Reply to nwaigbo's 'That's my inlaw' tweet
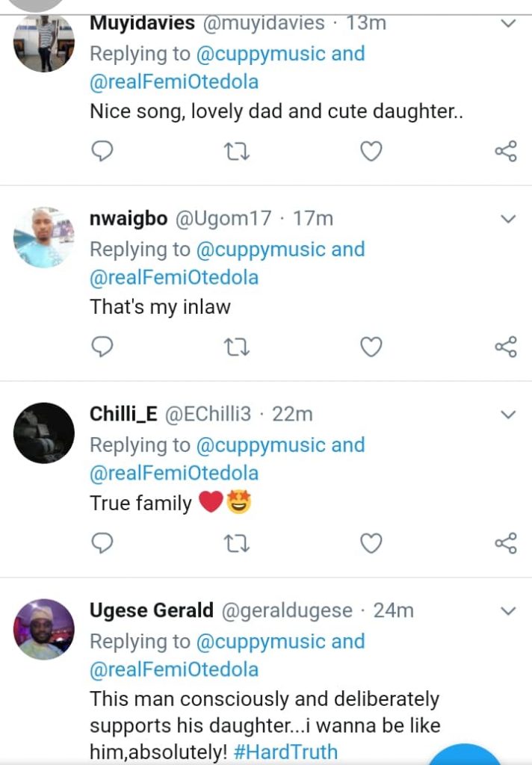 click(102, 347)
